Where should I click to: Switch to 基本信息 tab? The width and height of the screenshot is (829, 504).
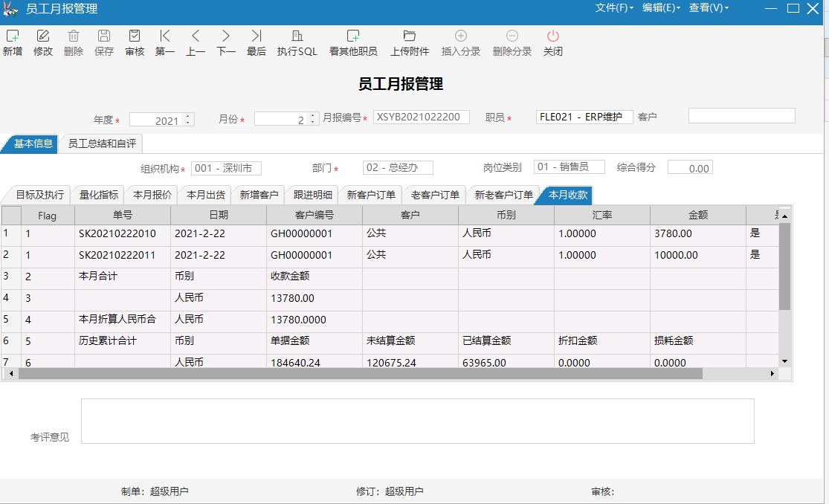[32, 144]
